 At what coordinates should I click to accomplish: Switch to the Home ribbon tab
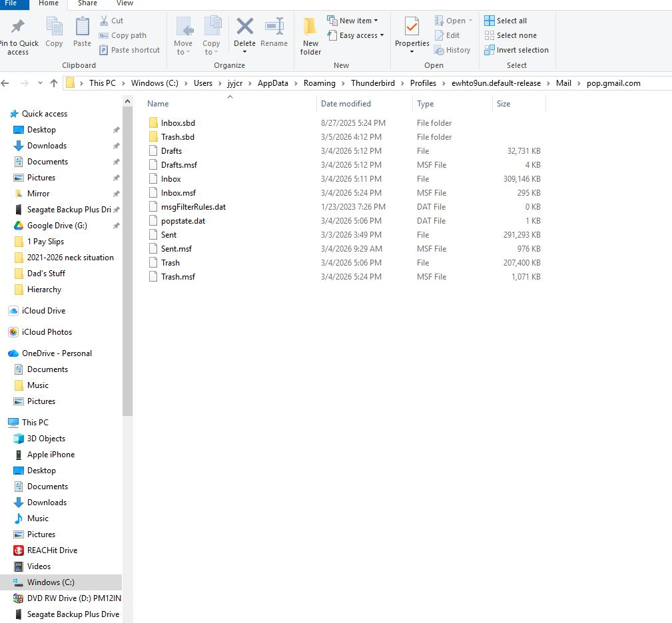(49, 3)
